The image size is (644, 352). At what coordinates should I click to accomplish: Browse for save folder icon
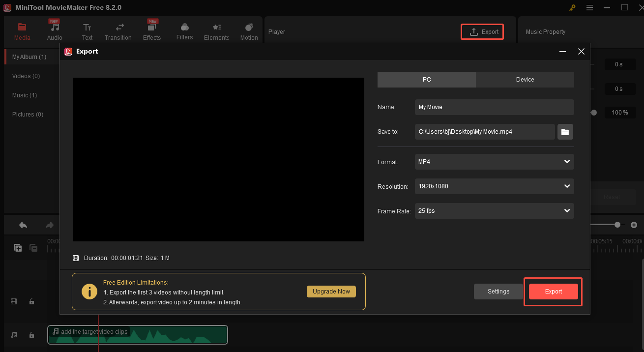(565, 132)
